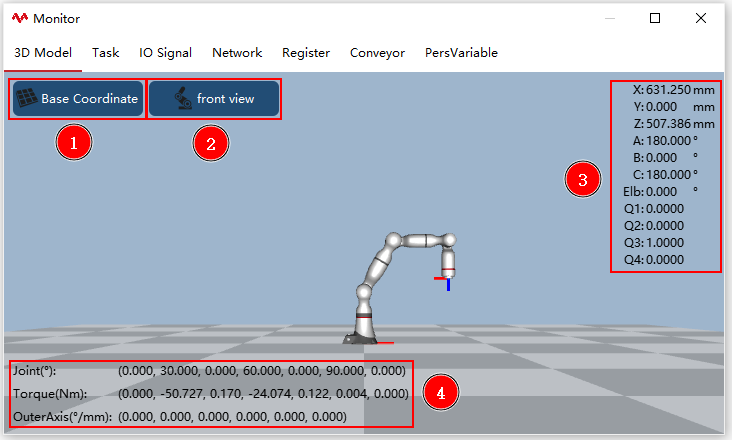Open the Task tab
The width and height of the screenshot is (732, 440).
106,53
